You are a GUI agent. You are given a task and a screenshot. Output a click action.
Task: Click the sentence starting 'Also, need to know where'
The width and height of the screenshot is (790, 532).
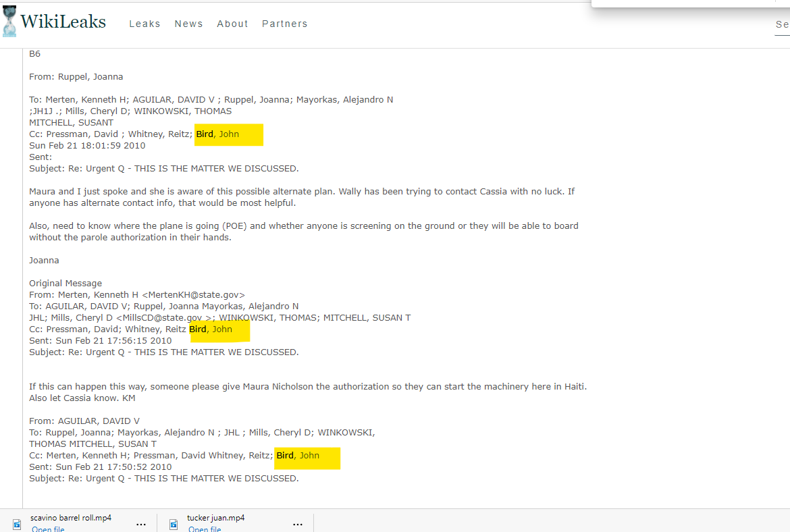[304, 232]
